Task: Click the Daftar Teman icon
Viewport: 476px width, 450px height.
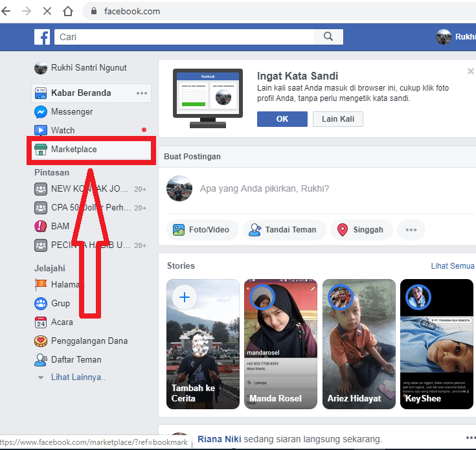Action: coord(41,360)
